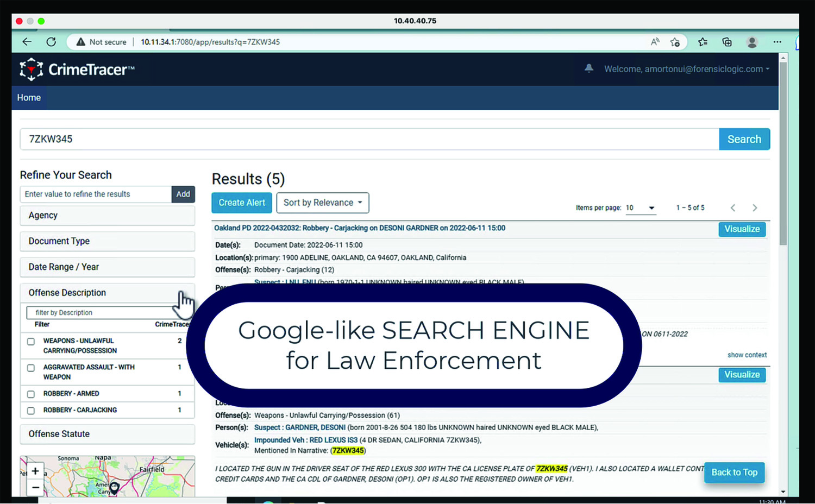Go to Home menu item
Viewport: 815px width, 504px height.
click(x=29, y=98)
